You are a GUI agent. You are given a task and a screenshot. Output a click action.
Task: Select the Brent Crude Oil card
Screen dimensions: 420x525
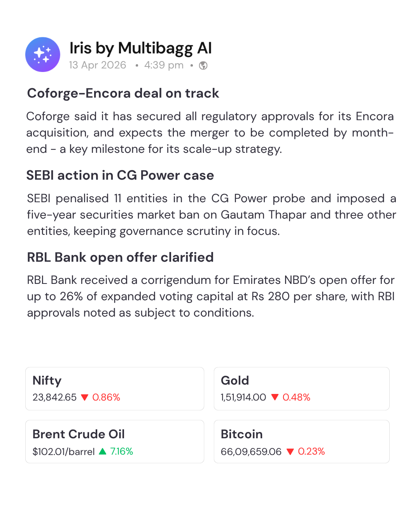click(x=115, y=441)
